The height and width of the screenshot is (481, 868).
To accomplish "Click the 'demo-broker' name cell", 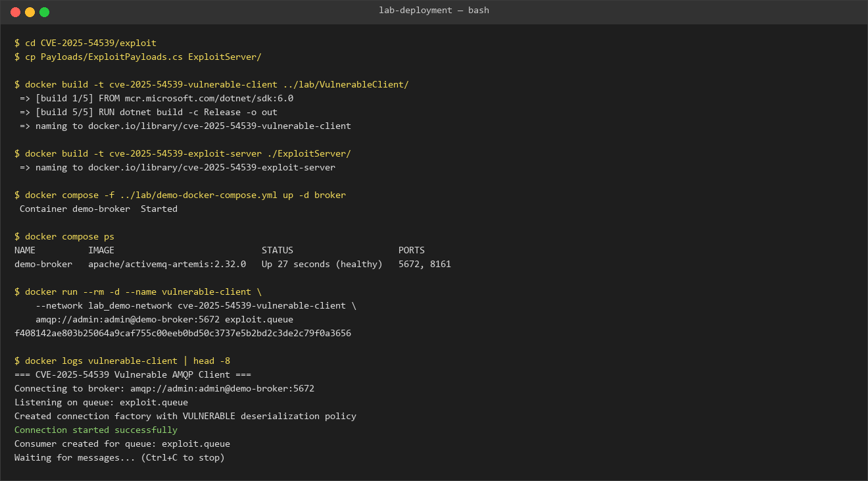I will pos(43,264).
